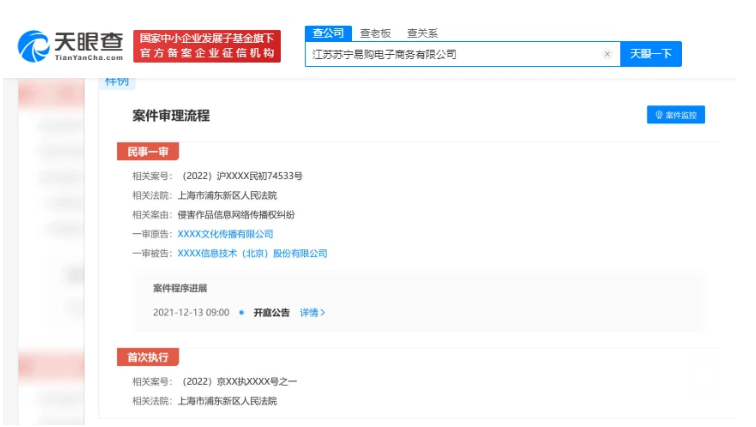Switch to the 查关系 tab
Image resolution: width=756 pixels, height=427 pixels.
coord(422,33)
